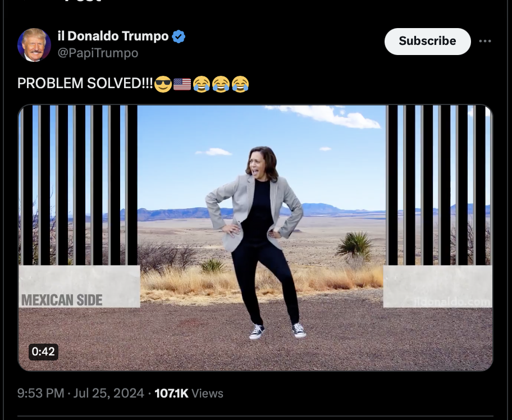Click the last laughing-crying emoji
The image size is (512, 420).
(240, 84)
